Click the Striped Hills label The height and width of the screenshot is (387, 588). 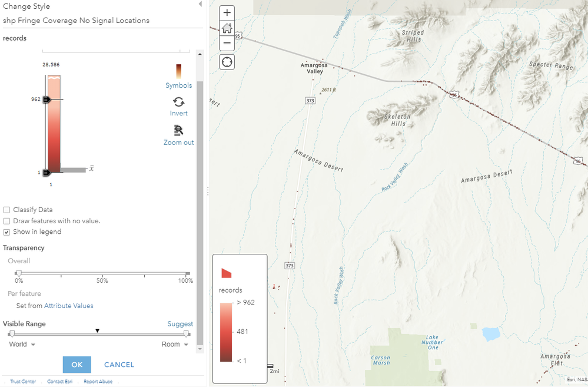click(413, 36)
